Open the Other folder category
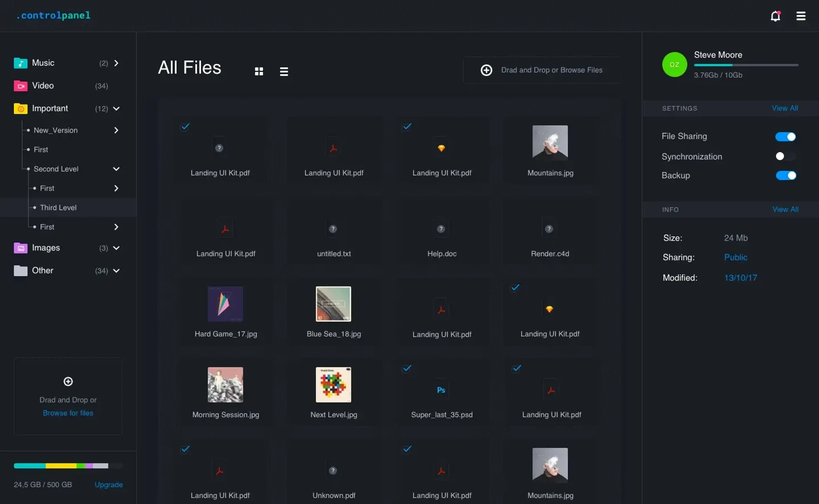This screenshot has height=504, width=819. click(x=42, y=271)
